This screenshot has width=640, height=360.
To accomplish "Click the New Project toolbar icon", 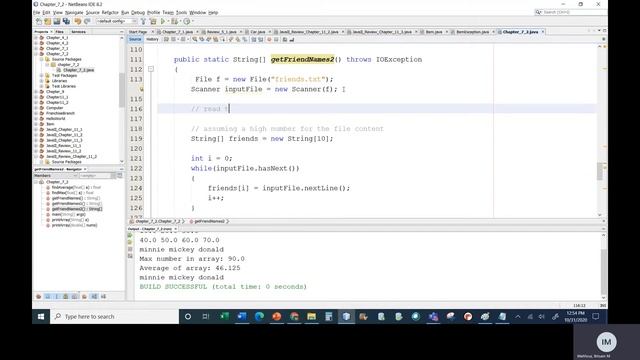I will coord(48,21).
